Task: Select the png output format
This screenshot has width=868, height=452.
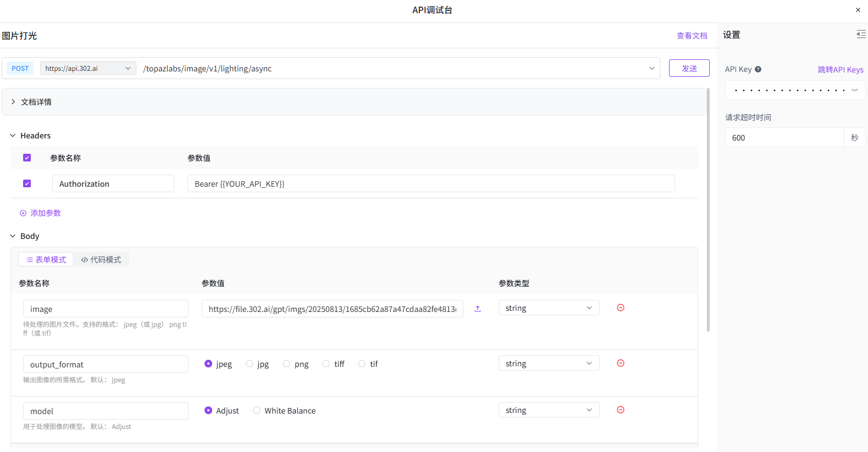Action: coord(286,364)
